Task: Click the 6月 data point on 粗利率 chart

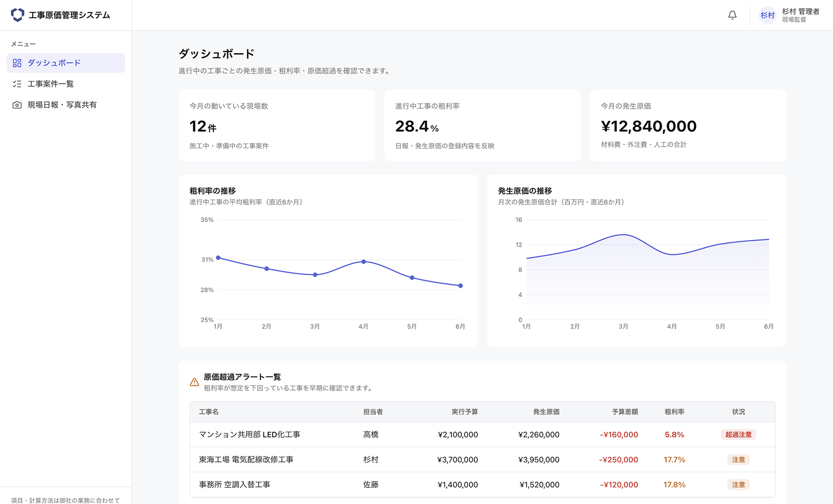Action: click(x=460, y=286)
